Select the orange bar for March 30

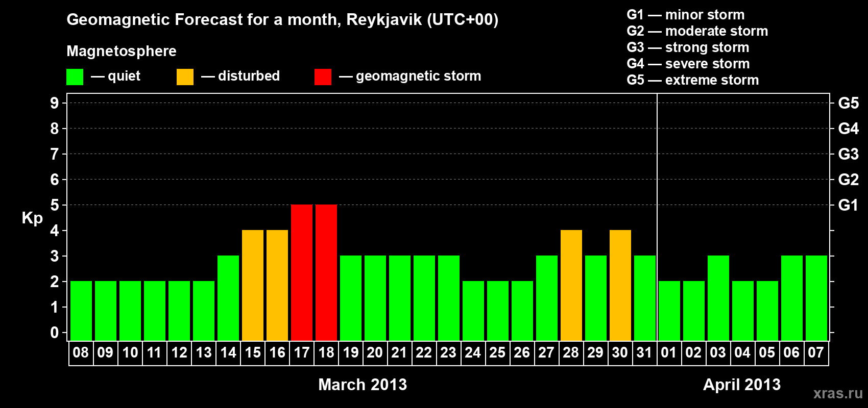pos(620,285)
